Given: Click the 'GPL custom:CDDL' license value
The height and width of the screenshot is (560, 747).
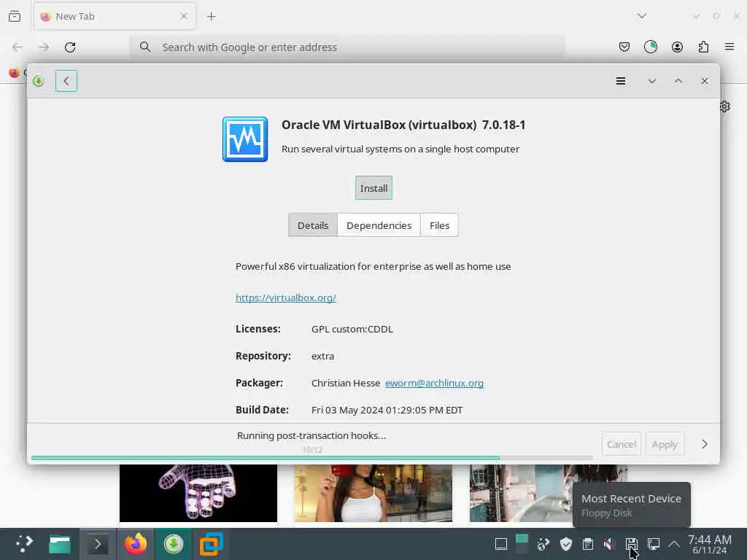Looking at the screenshot, I should 352,329.
